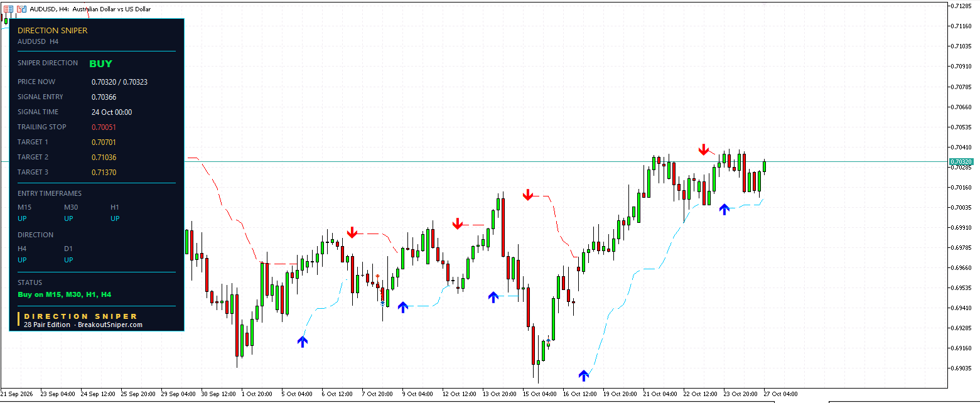Select the Target 3 value 0.71370
This screenshot has width=980, height=403.
point(104,173)
